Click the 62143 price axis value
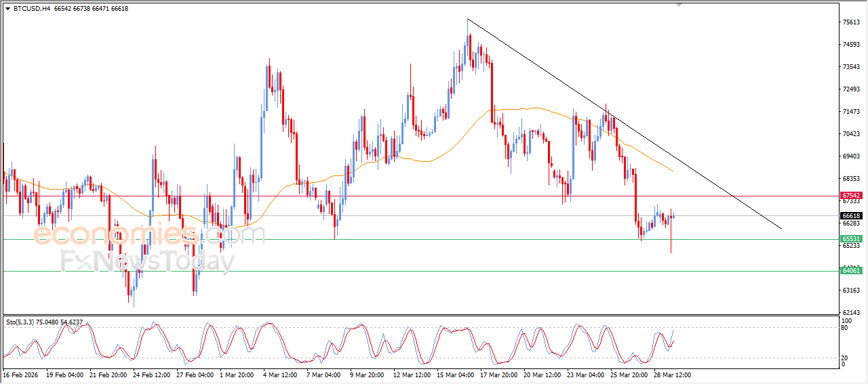Viewport: 868px width, 384px height. point(851,313)
